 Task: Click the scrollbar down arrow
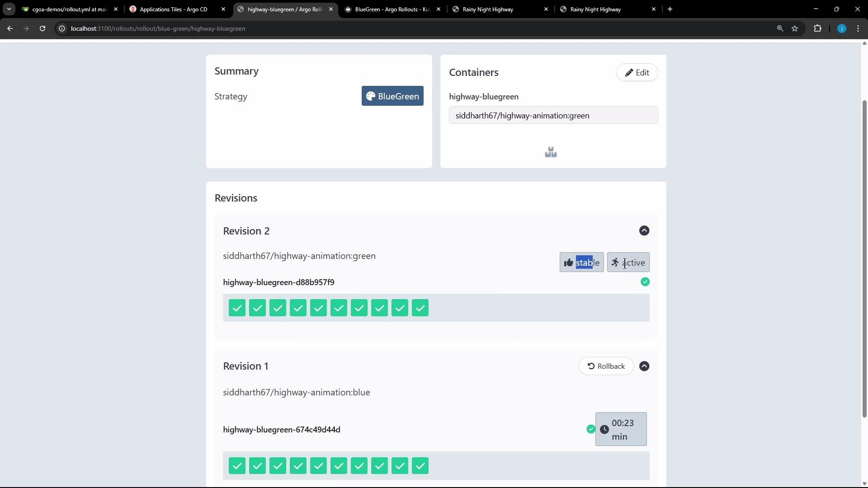pyautogui.click(x=864, y=484)
